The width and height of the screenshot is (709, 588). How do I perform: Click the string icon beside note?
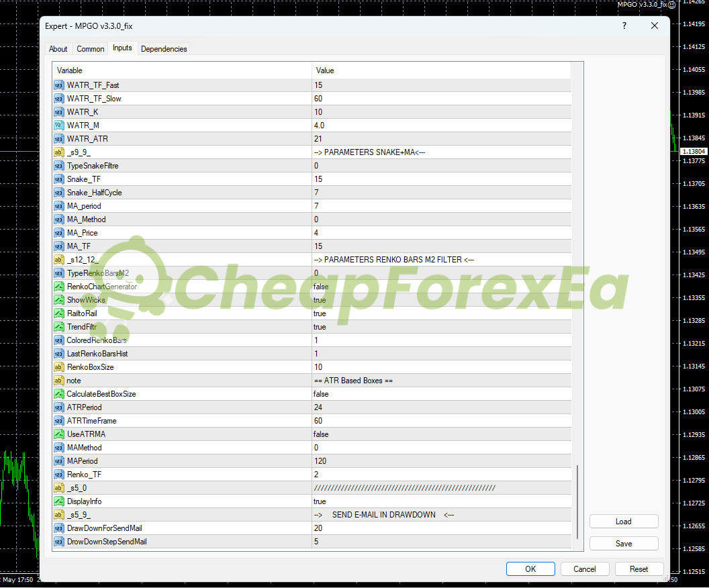59,381
